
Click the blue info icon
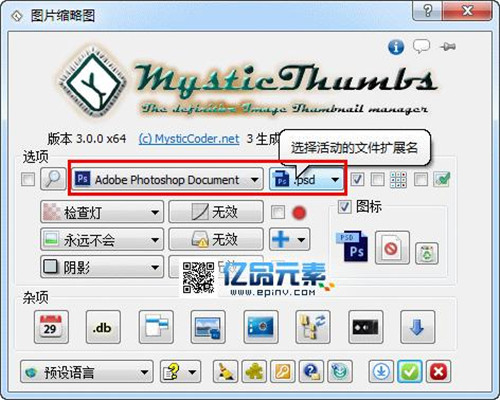[x=396, y=47]
